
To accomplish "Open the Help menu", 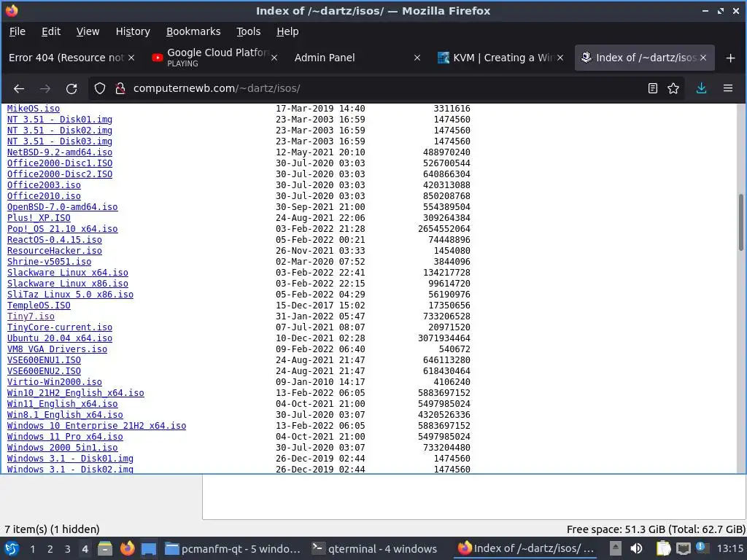I will pos(287,31).
